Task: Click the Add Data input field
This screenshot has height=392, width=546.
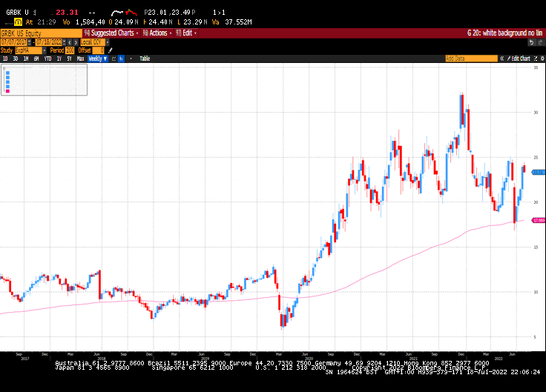Action: [x=472, y=59]
